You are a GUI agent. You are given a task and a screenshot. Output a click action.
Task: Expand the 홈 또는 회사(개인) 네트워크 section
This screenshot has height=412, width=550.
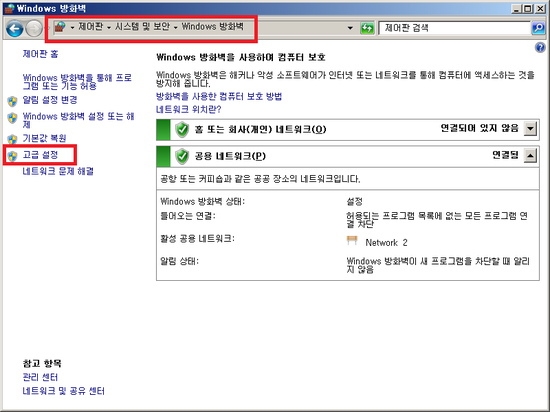click(530, 129)
